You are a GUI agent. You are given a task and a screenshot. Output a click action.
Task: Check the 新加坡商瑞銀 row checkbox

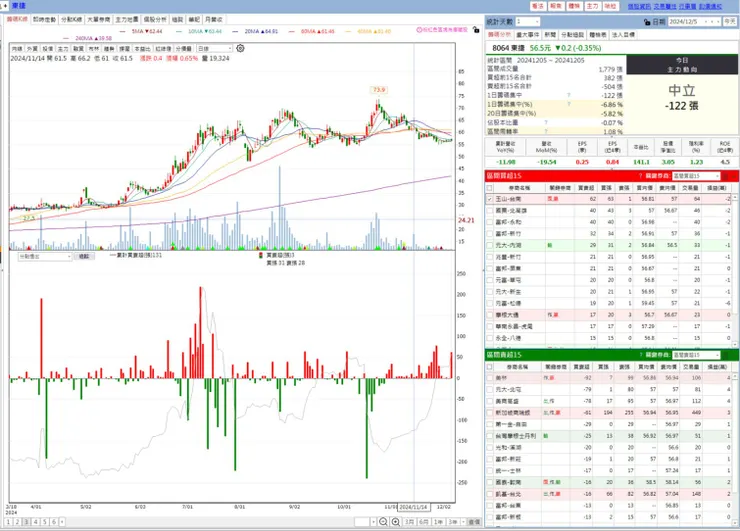pos(490,413)
